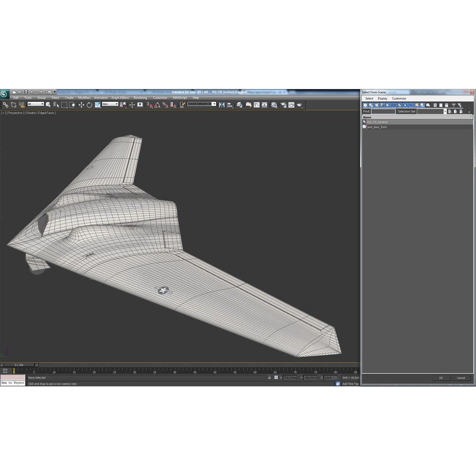This screenshot has width=476, height=476.
Task: Toggle the 3D Snaps button
Action: point(149,105)
